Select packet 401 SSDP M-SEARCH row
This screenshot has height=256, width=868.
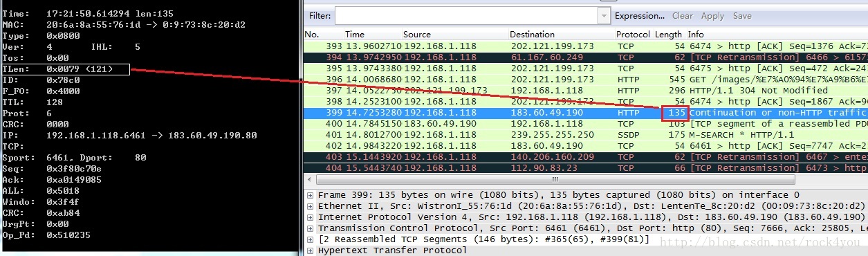click(586, 134)
